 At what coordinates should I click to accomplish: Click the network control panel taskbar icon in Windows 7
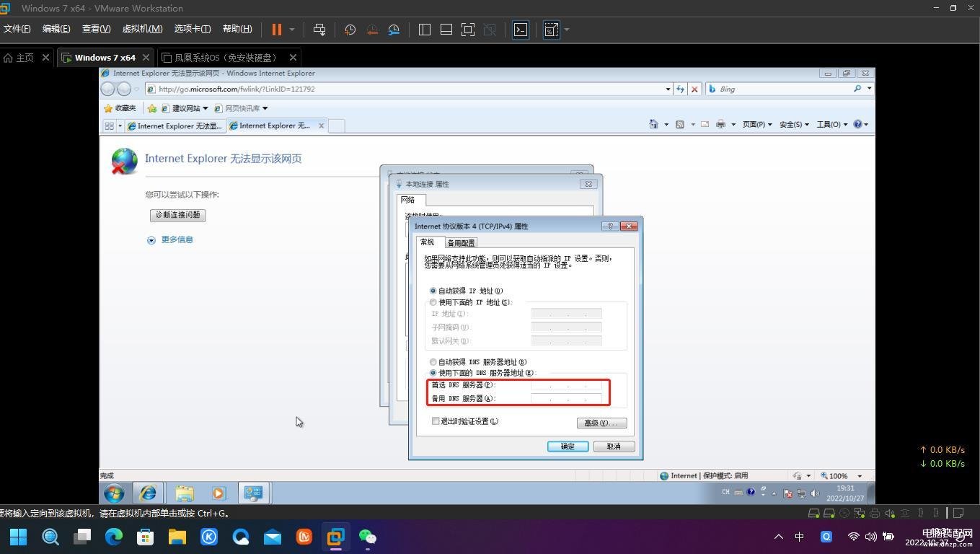253,493
